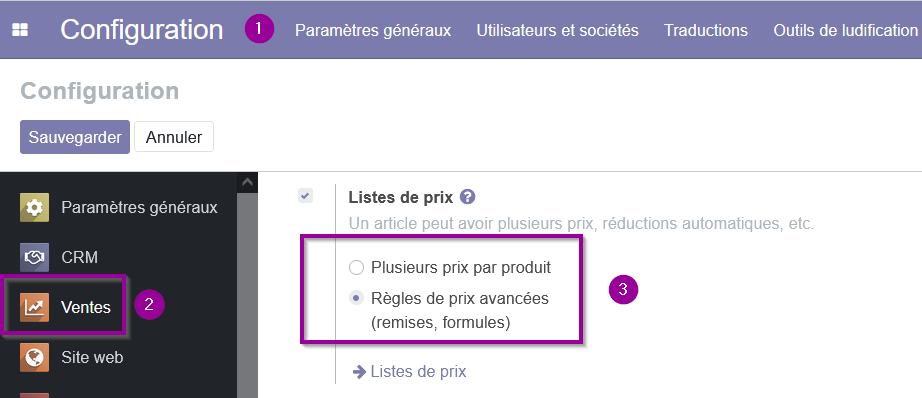Click the arrow icon beside Listes de prix link

[x=359, y=372]
